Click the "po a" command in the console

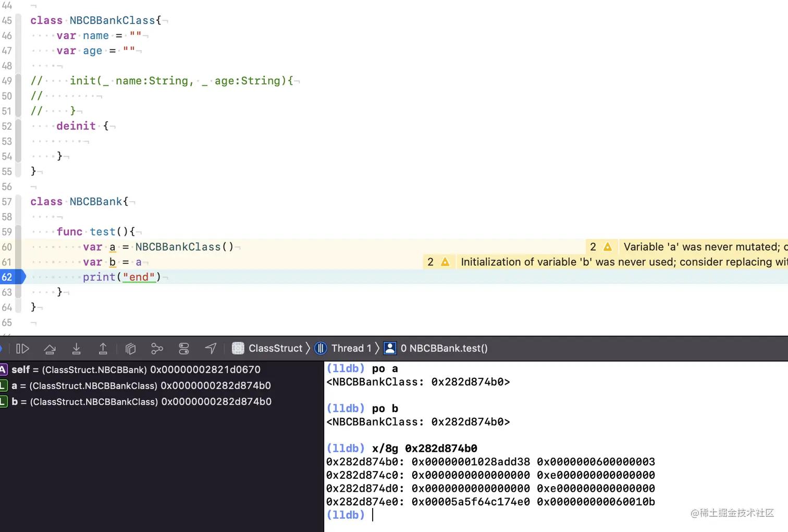point(385,369)
